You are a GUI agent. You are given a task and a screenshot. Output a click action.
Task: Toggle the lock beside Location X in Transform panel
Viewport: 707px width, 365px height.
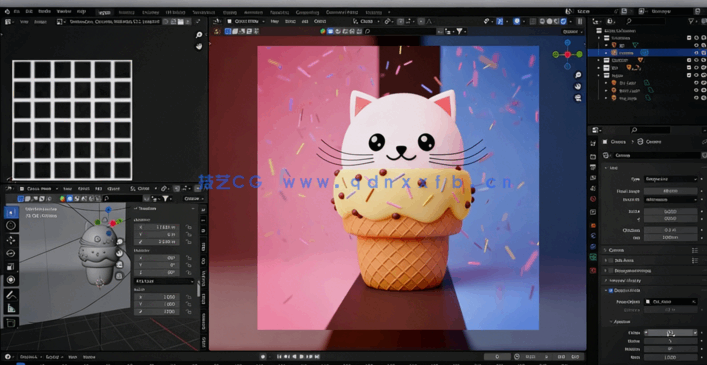pyautogui.click(x=188, y=227)
